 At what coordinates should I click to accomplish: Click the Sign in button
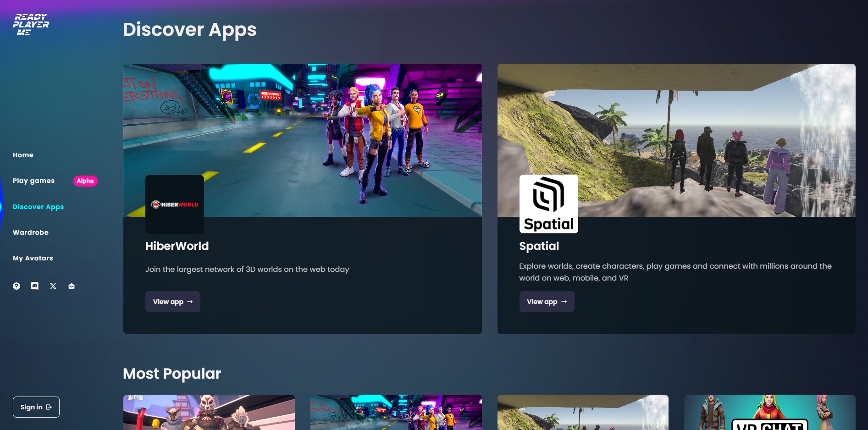[36, 407]
